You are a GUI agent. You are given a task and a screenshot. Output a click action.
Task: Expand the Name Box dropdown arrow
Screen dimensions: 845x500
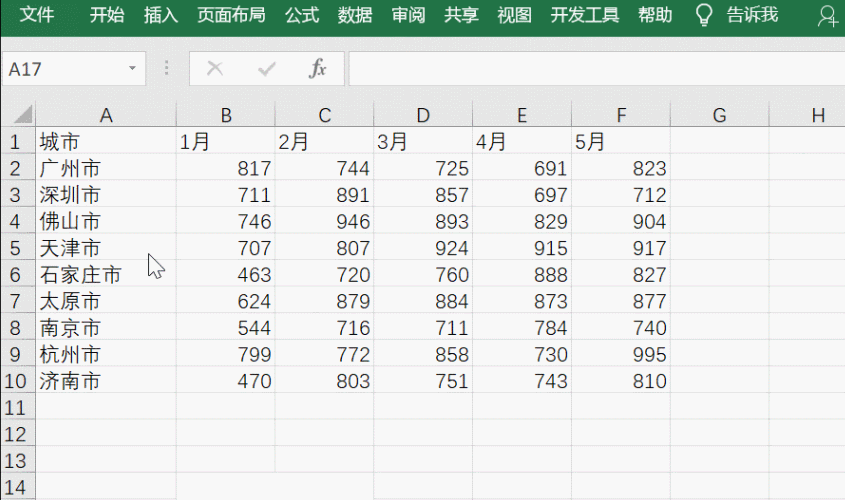click(132, 68)
